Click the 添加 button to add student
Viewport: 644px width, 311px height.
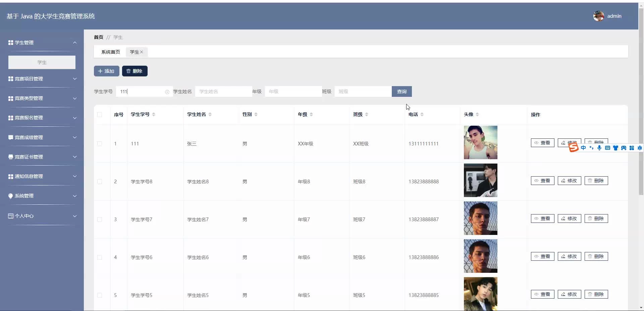pos(106,71)
